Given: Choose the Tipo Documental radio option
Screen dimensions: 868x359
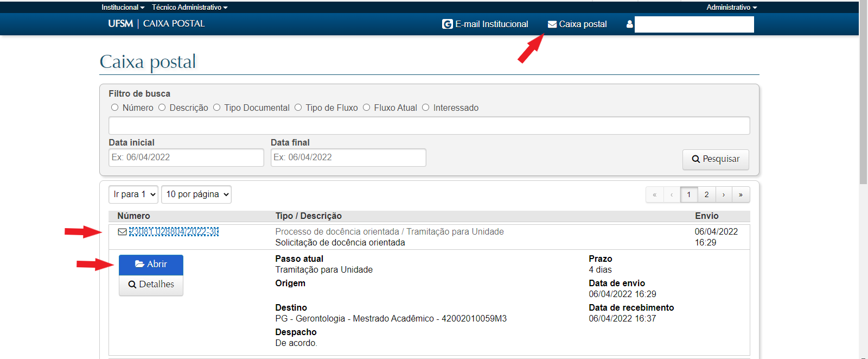Looking at the screenshot, I should (x=217, y=108).
